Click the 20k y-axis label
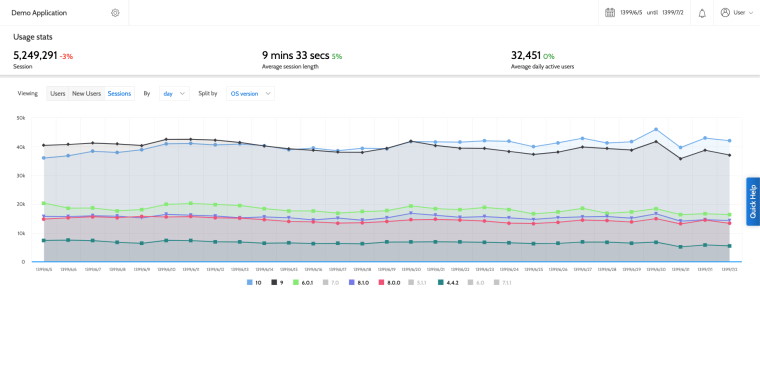The height and width of the screenshot is (391, 760). [21, 204]
